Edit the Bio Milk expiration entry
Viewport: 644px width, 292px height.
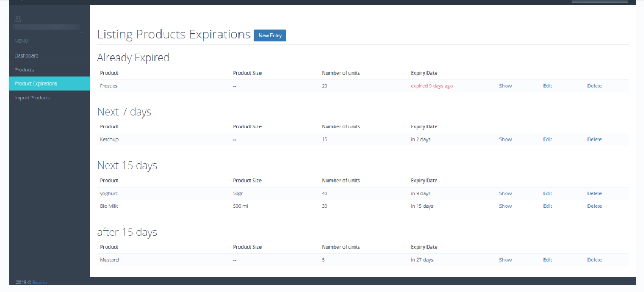[x=547, y=206]
